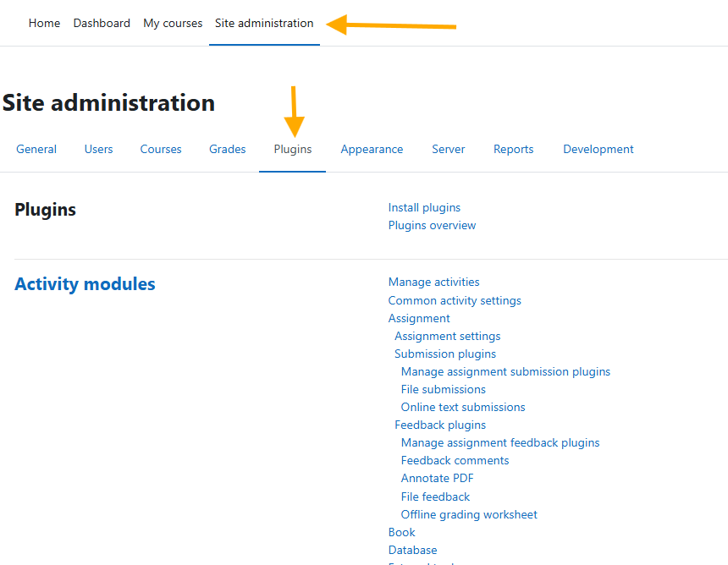Open the Install plugins page
This screenshot has width=728, height=565.
[424, 207]
